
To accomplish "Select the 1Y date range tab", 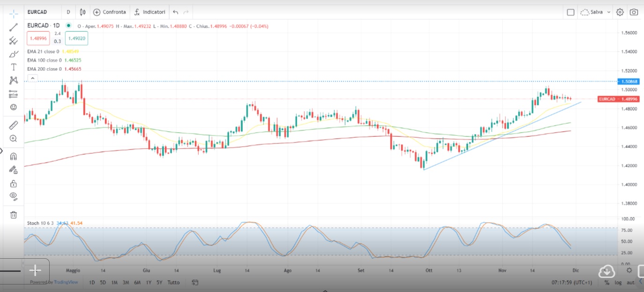I will point(149,283).
